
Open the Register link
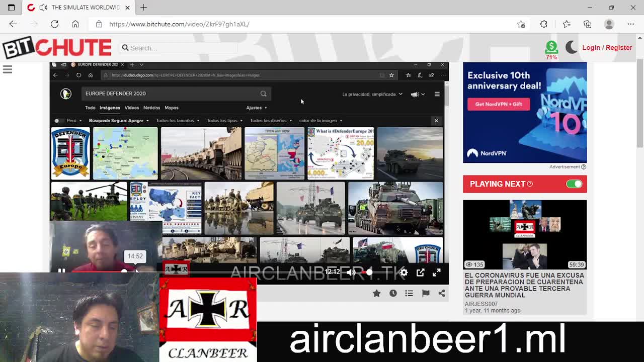coord(619,48)
